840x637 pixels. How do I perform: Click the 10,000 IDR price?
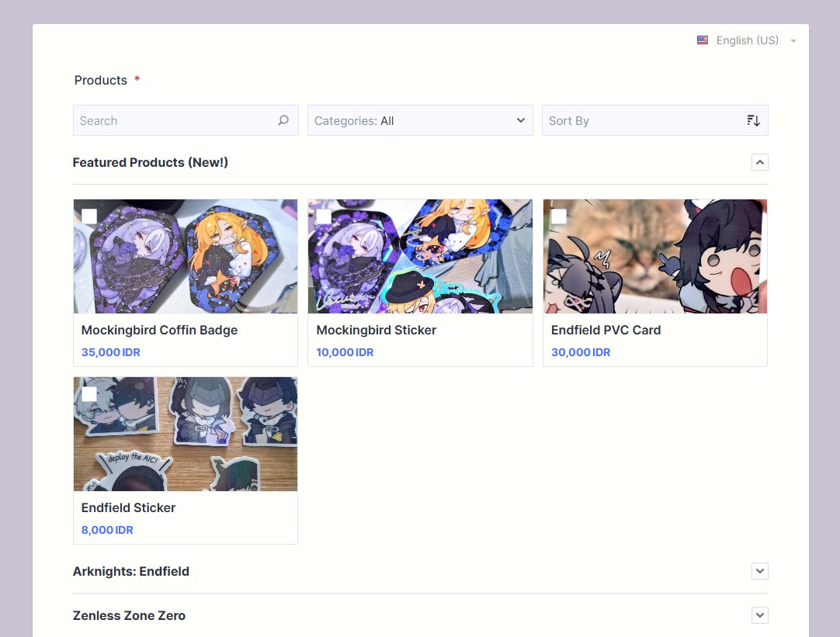point(345,352)
